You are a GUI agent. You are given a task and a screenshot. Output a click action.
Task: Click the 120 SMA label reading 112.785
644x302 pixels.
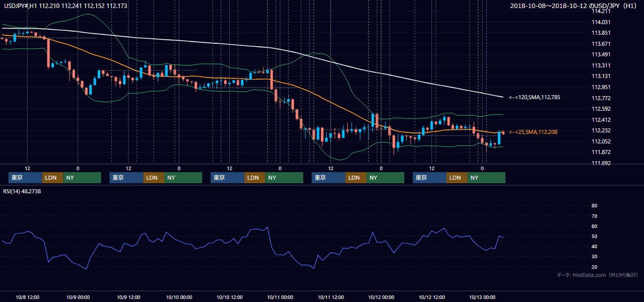[534, 98]
